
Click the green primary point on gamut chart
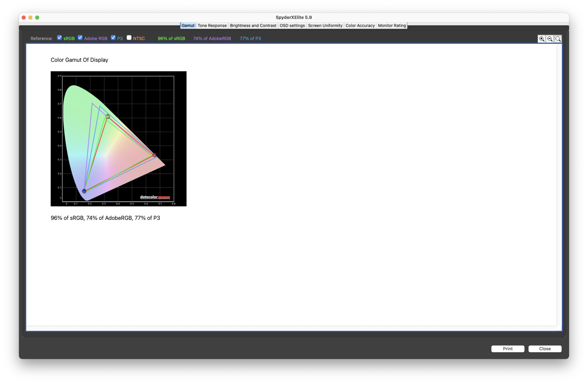point(107,116)
